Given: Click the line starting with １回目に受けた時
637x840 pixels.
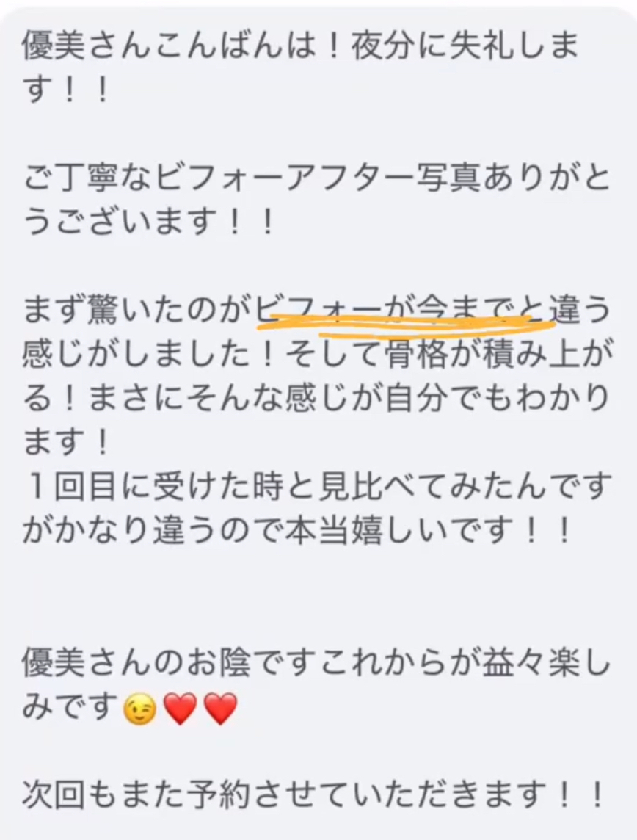Looking at the screenshot, I should (x=317, y=486).
